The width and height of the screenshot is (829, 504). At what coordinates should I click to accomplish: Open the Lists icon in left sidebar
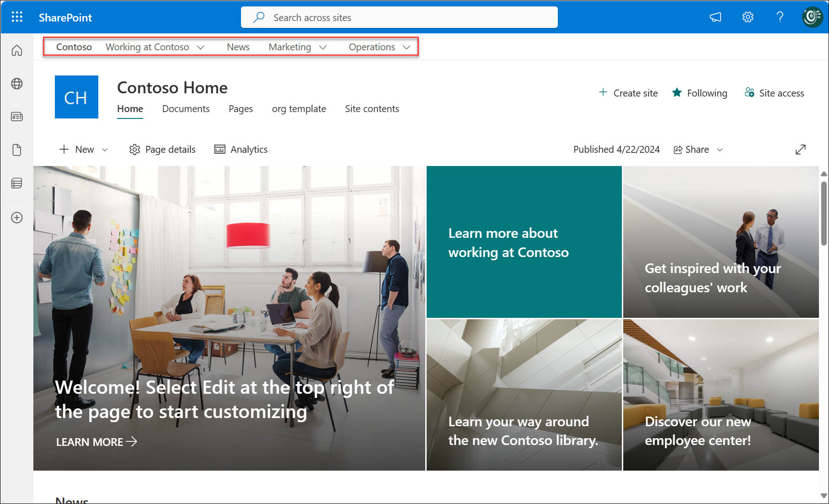point(16,183)
